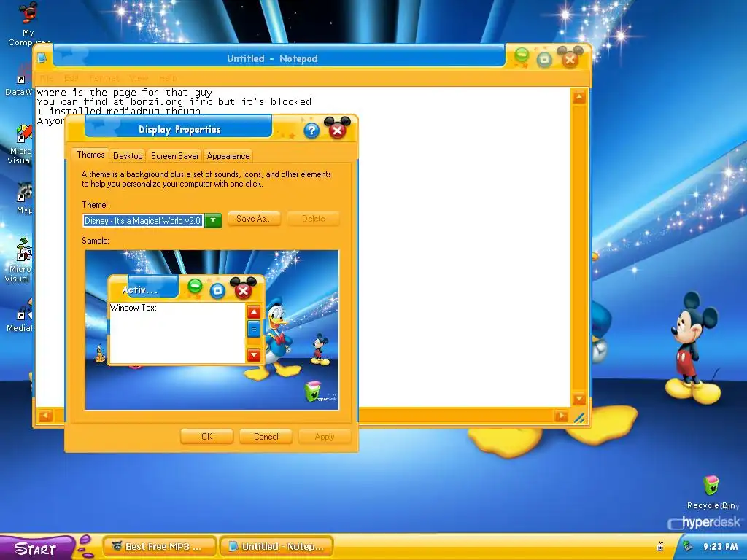Click the blue question-mark help button in Display Properties

311,130
